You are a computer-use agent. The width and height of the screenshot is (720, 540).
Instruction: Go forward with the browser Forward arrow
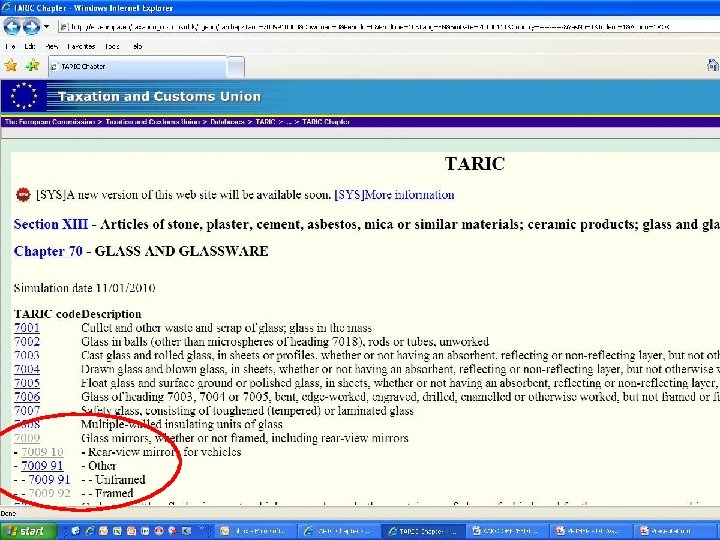[31, 27]
